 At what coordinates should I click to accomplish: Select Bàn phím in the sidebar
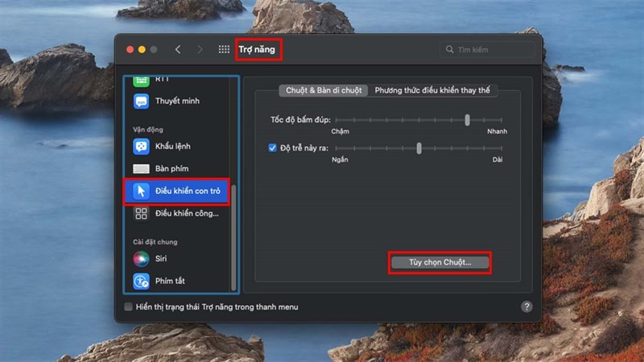(x=171, y=169)
